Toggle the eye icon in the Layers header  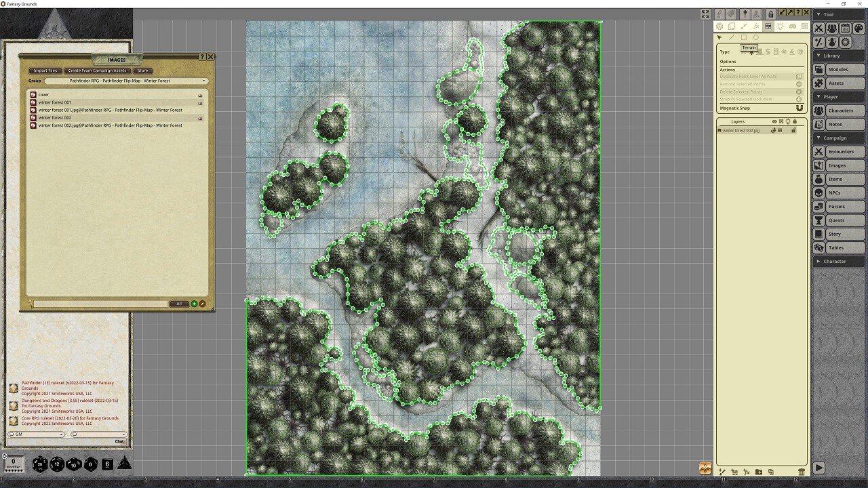tap(774, 121)
